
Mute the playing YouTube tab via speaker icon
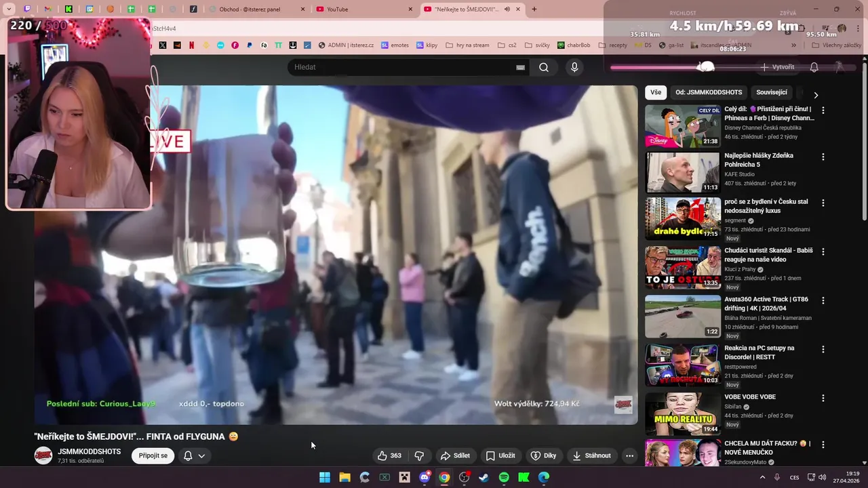pos(507,9)
